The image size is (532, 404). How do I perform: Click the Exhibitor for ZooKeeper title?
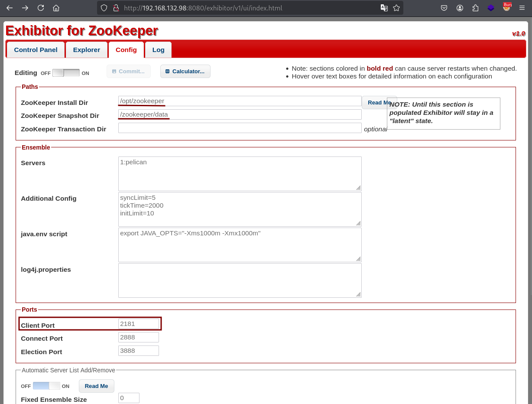(82, 31)
